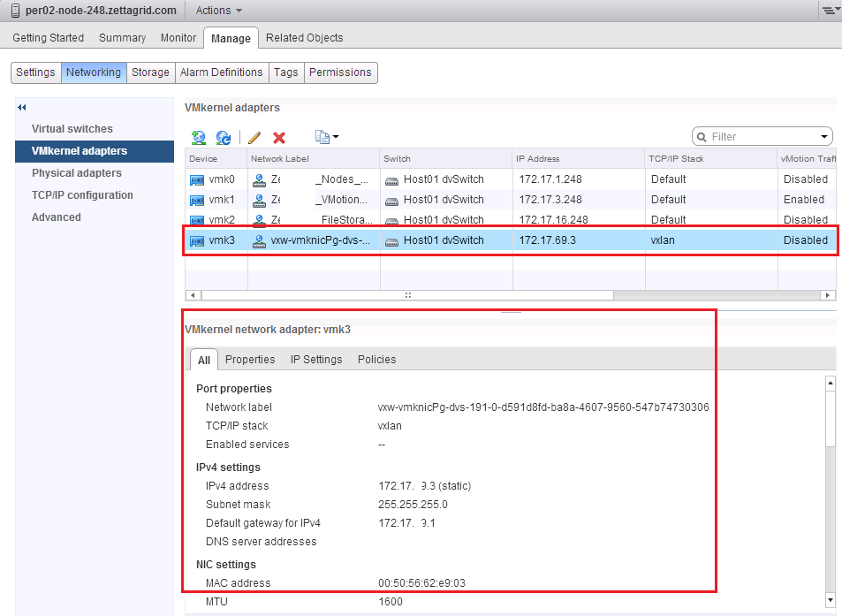This screenshot has width=842, height=616.
Task: Open the Alarm Definitions sub-tab
Action: coord(221,72)
